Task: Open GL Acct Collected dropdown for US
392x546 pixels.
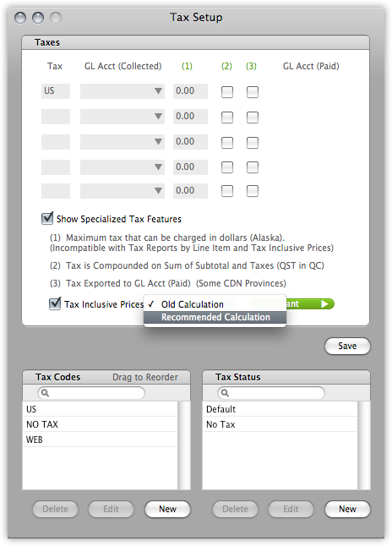Action: 122,91
